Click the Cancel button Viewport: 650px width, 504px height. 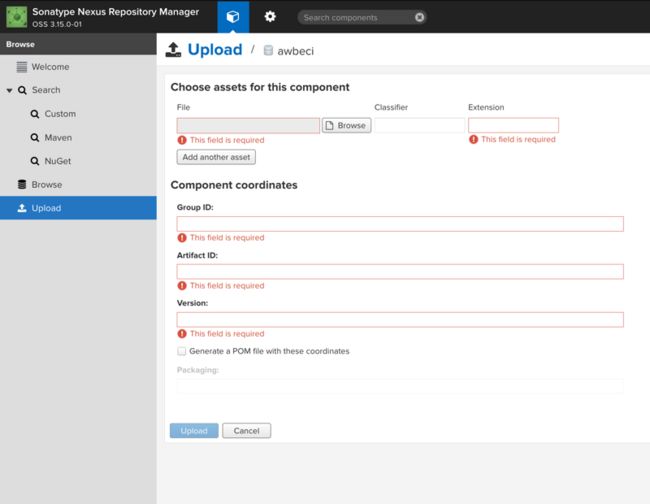247,431
